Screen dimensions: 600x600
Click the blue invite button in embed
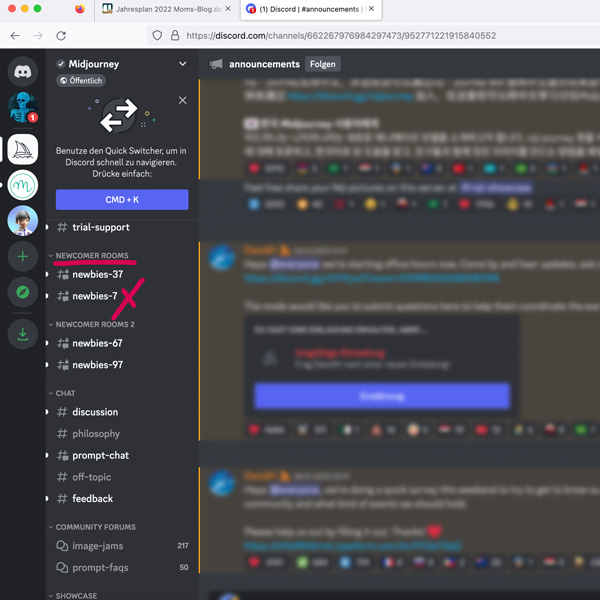tap(382, 396)
